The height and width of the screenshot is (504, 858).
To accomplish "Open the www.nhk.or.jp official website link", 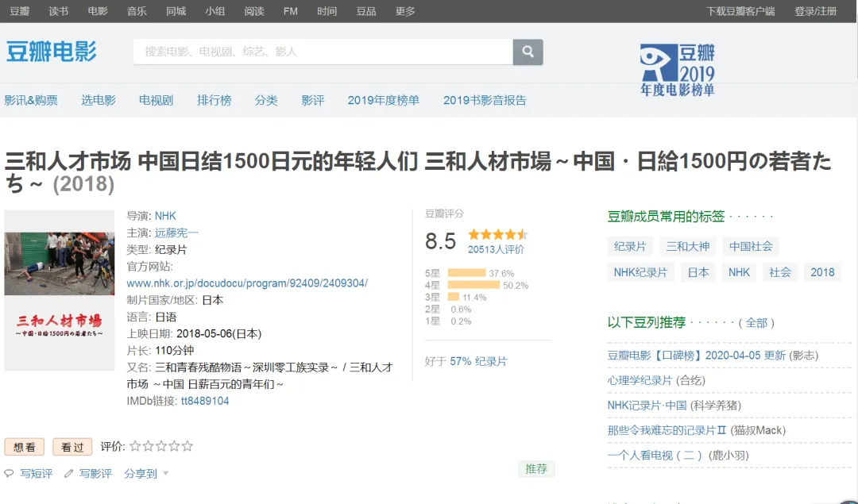I will pos(247,283).
